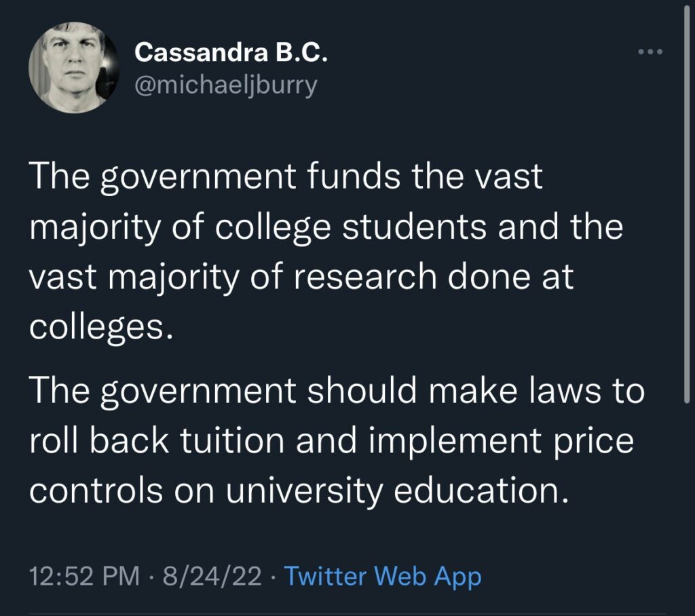The width and height of the screenshot is (695, 616).
Task: Open the Twitter Web App source link
Action: (382, 577)
